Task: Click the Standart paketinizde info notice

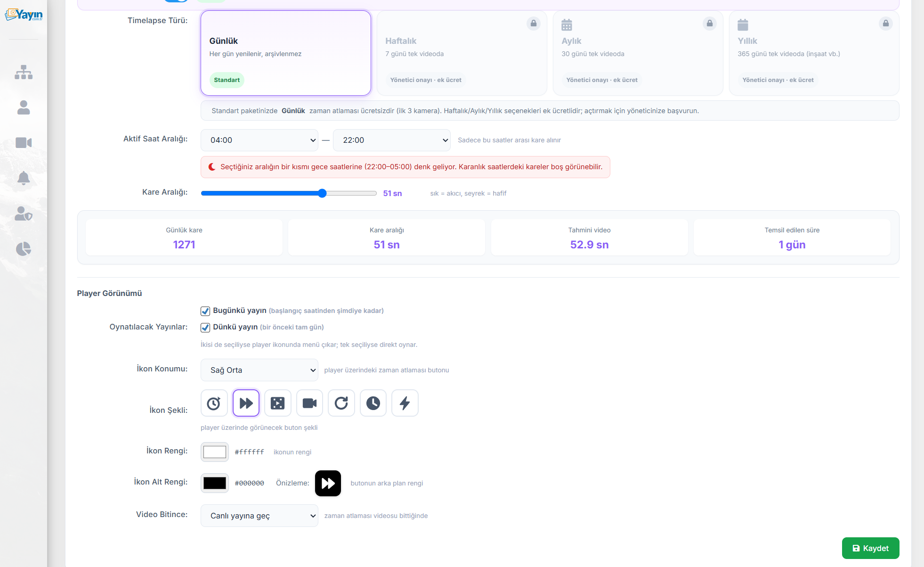Action: point(550,111)
